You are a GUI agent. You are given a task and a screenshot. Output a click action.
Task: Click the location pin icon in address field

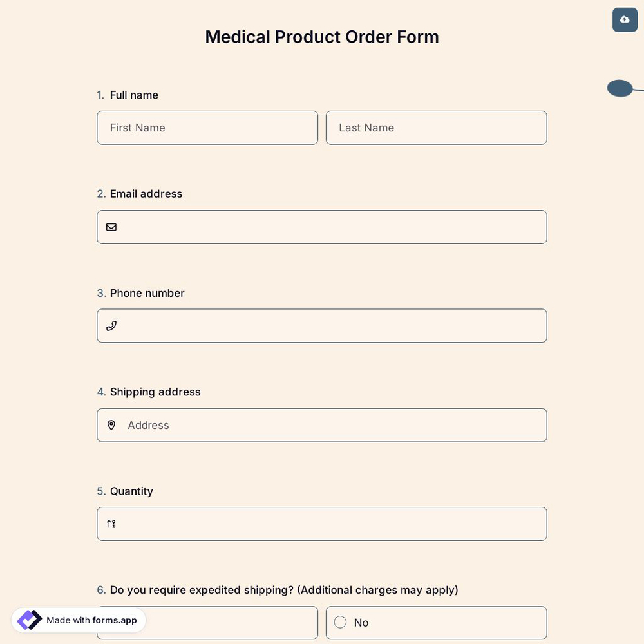point(111,424)
